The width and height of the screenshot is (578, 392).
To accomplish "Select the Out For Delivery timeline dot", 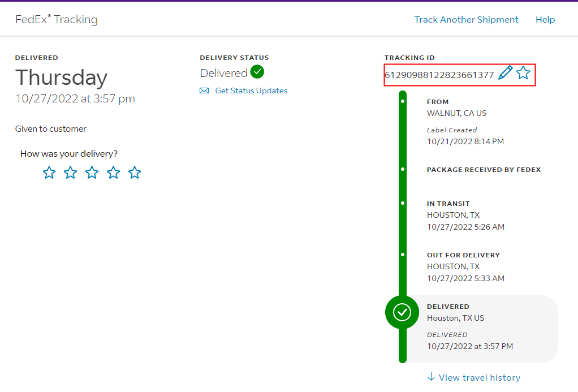I will [x=402, y=255].
